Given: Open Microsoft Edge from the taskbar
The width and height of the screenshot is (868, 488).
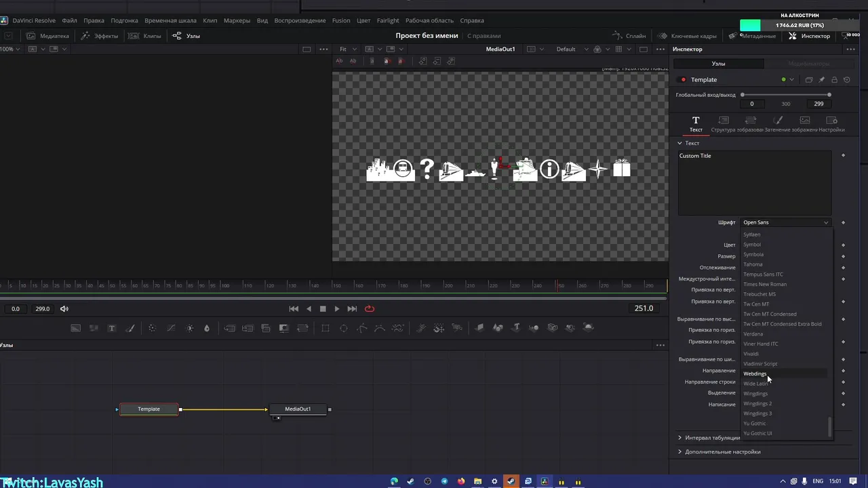Looking at the screenshot, I should tap(394, 481).
